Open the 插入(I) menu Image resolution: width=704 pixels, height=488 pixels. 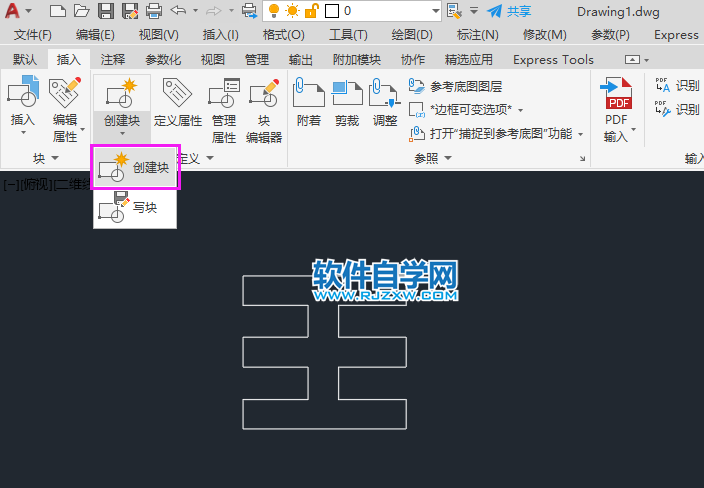tap(220, 35)
